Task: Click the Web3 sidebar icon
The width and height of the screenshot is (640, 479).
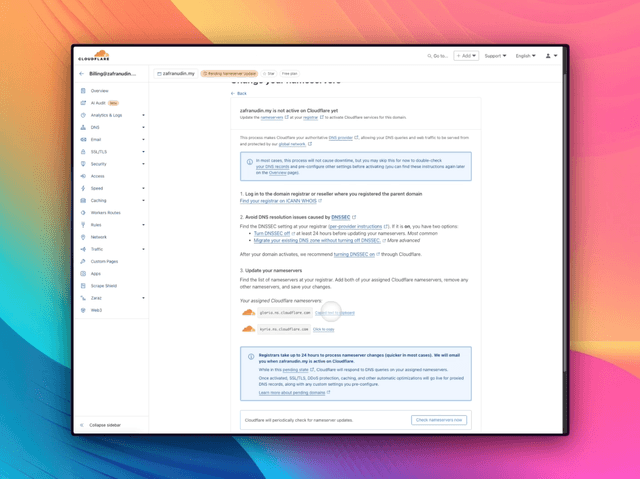Action: click(83, 310)
